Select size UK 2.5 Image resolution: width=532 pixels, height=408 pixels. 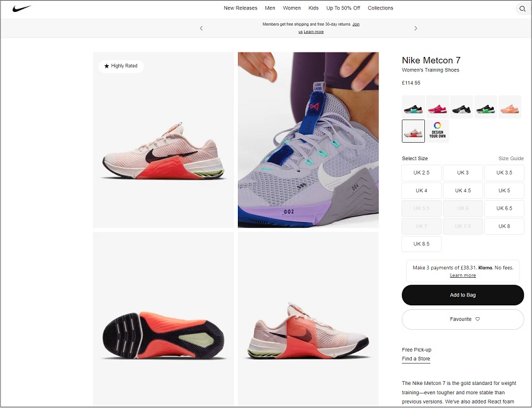(x=421, y=173)
